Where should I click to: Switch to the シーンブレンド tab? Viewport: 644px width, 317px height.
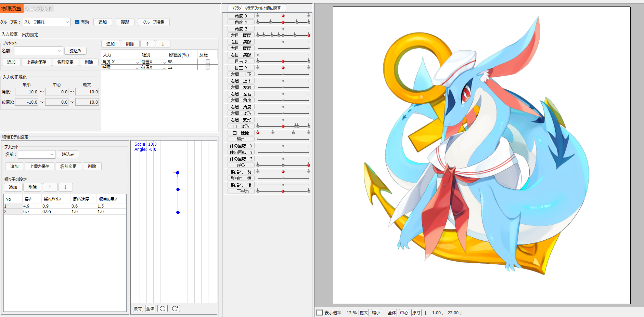click(x=39, y=9)
